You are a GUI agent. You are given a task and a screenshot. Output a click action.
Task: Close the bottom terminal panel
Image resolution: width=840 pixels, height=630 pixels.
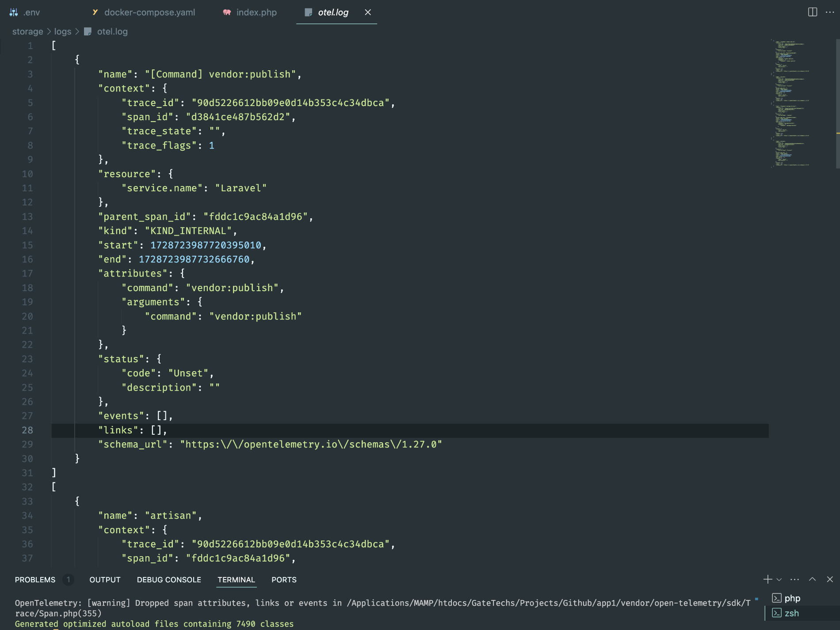830,579
